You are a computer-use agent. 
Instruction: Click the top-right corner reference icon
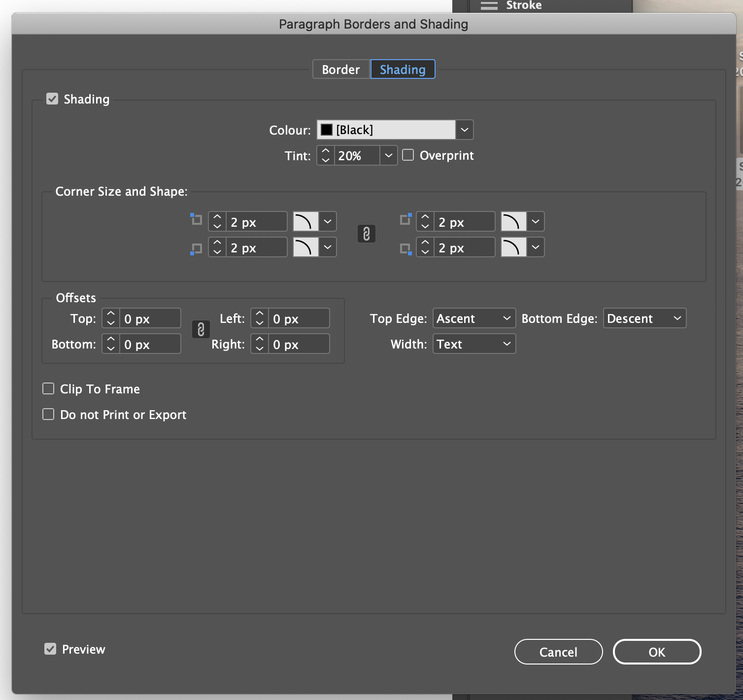click(x=405, y=219)
